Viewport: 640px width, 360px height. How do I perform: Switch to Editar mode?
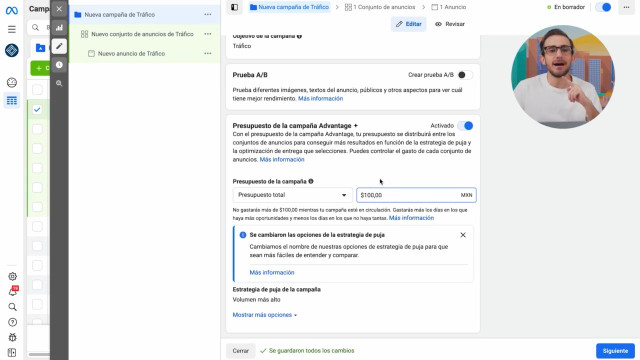[409, 24]
